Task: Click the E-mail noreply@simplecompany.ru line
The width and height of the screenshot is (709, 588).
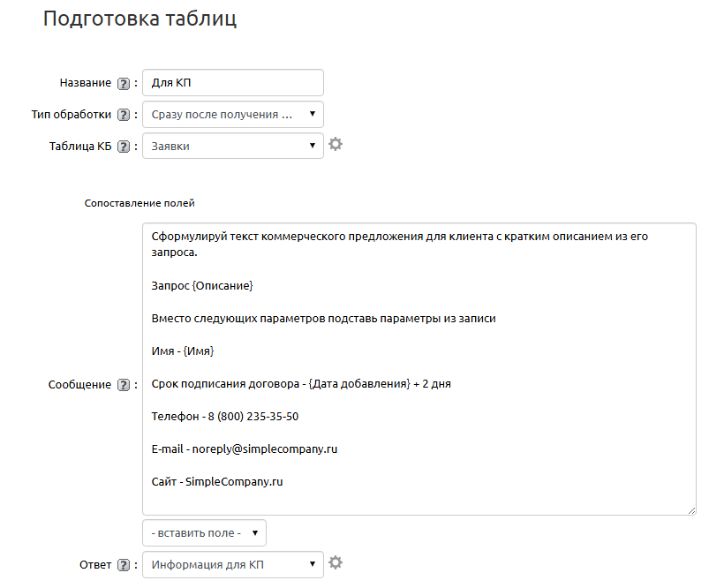Action: click(x=245, y=449)
